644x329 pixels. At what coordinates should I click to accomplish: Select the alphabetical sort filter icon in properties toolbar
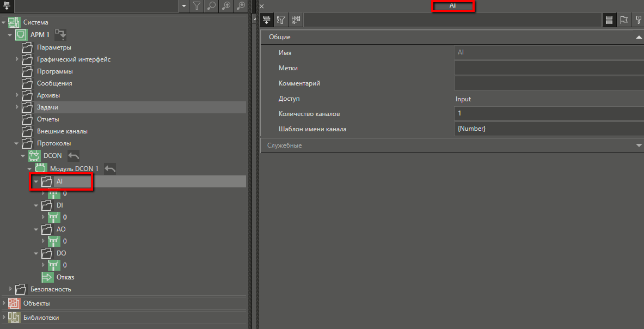click(281, 20)
